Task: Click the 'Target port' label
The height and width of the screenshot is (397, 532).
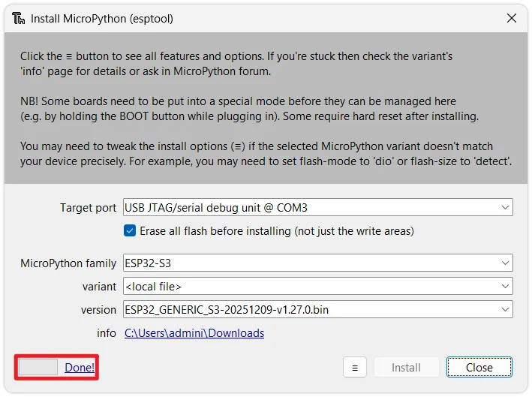Action: pyautogui.click(x=88, y=207)
